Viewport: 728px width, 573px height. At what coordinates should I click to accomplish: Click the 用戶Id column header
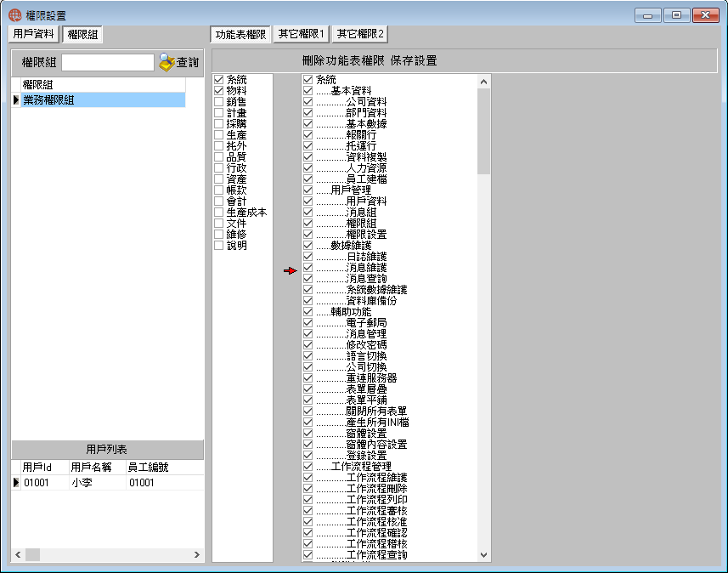44,467
